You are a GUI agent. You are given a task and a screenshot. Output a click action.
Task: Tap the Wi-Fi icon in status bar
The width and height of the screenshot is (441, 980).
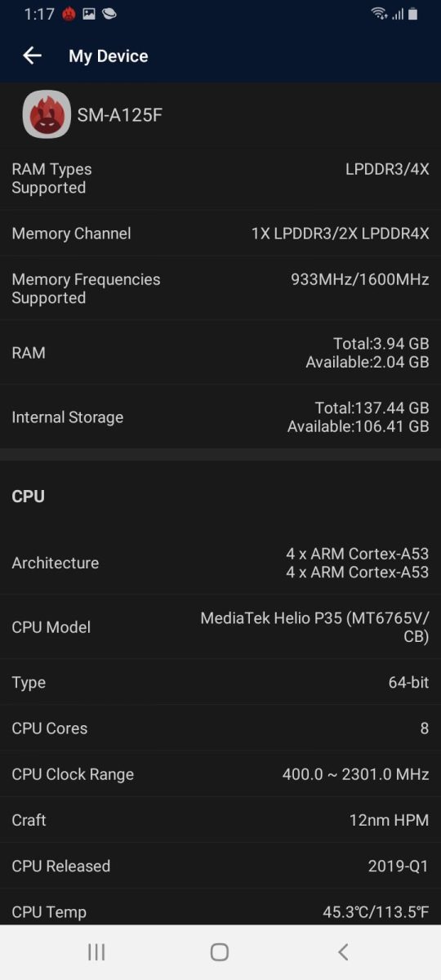tap(379, 14)
